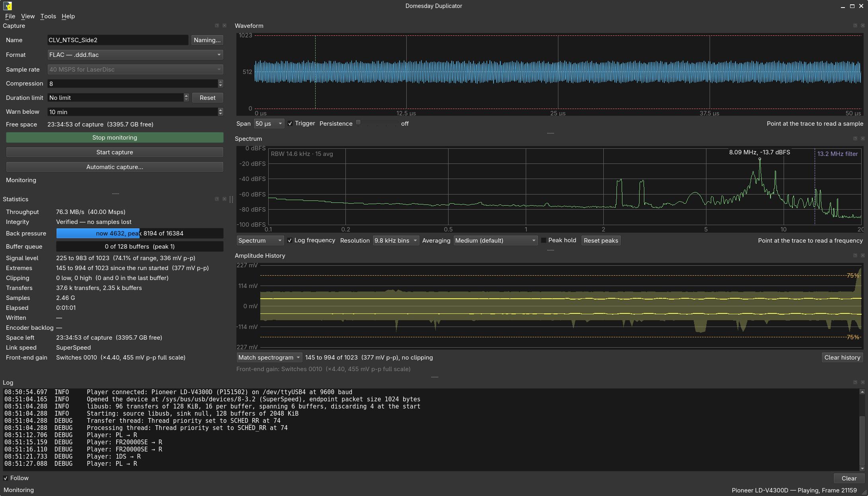Viewport: 868px width, 496px height.
Task: Open the View menu
Action: click(x=28, y=16)
